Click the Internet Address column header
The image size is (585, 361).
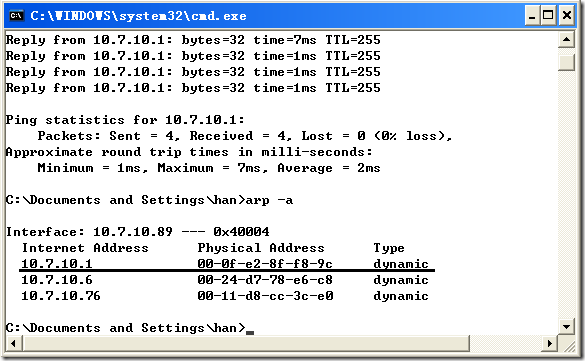85,248
